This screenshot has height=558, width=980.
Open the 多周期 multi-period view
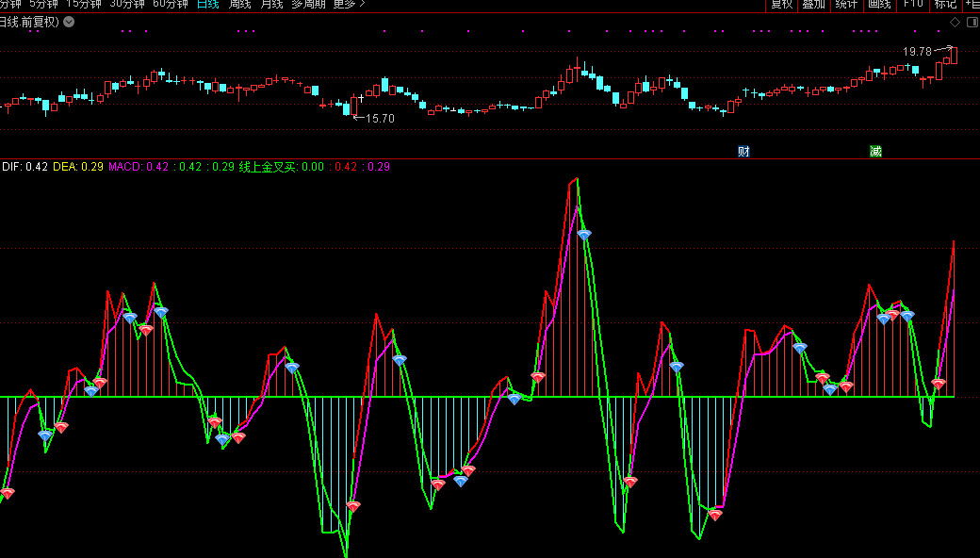point(308,4)
